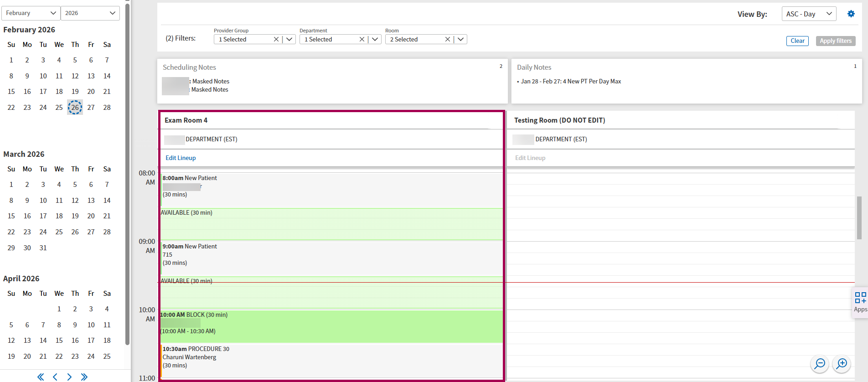Go to previous month in calendar
Image resolution: width=868 pixels, height=382 pixels.
pos(55,377)
